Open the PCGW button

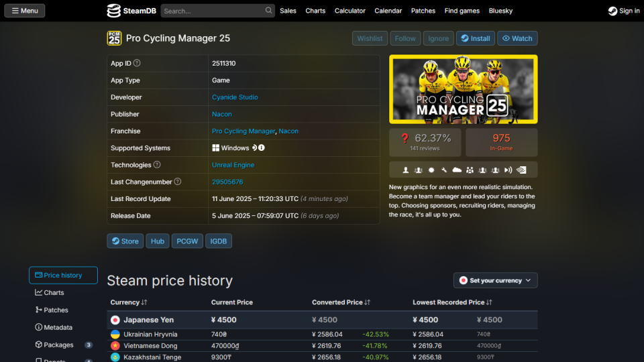(x=187, y=241)
